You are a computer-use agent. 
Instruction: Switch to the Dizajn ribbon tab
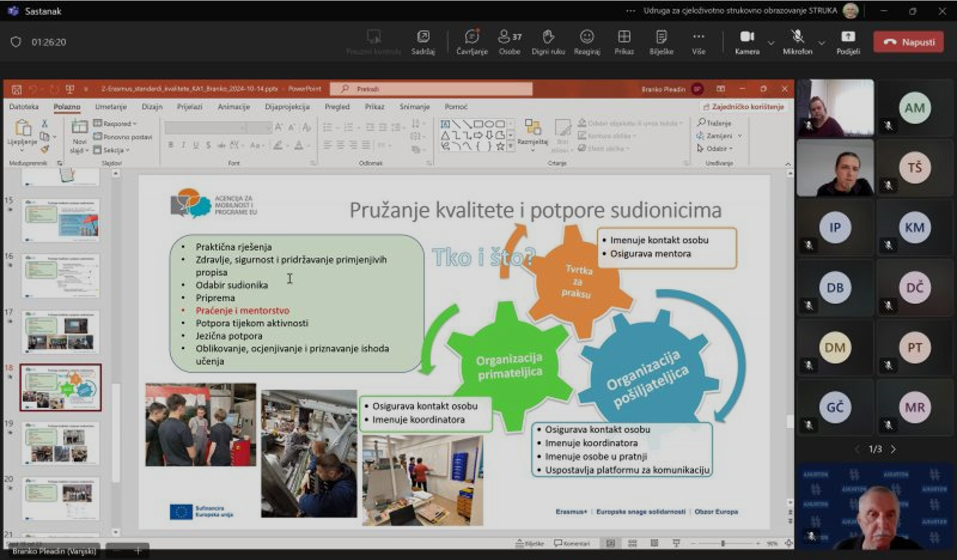coord(152,106)
